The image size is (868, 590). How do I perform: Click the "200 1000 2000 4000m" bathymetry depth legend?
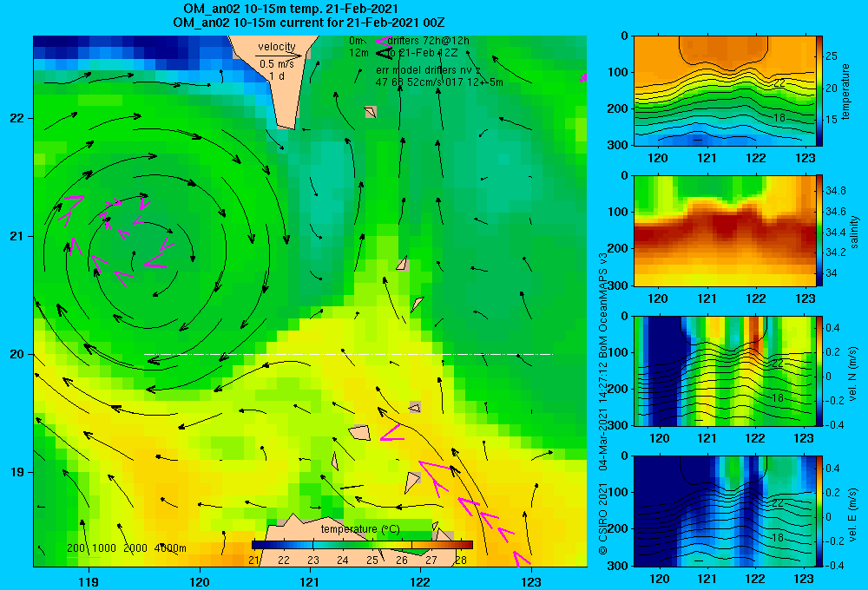127,548
